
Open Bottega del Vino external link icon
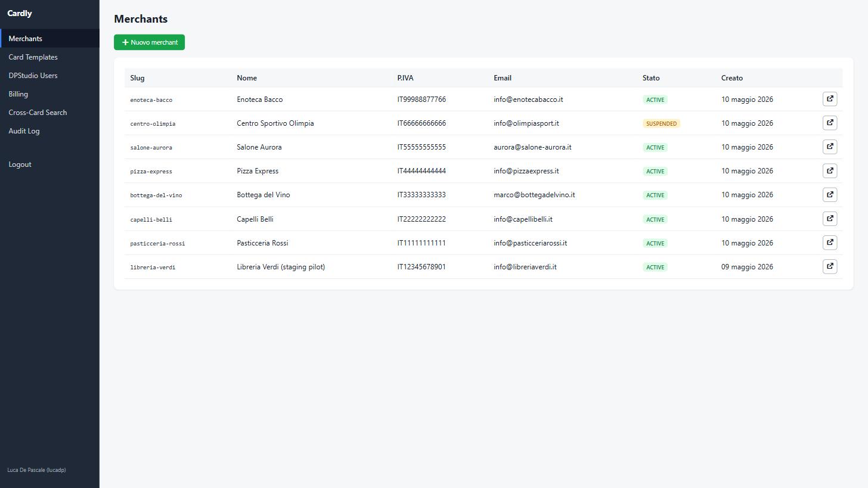(830, 194)
